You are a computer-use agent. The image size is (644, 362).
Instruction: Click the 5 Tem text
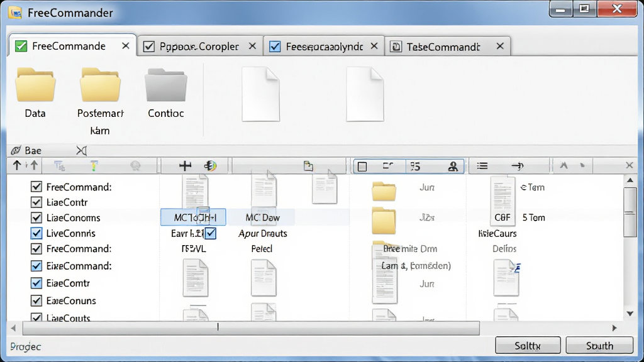point(533,217)
